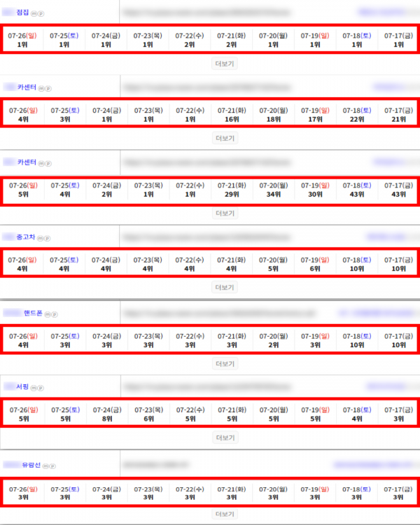This screenshot has width=420, height=525.
Task: Follow the 유람선 keyword link
Action: pos(22,465)
